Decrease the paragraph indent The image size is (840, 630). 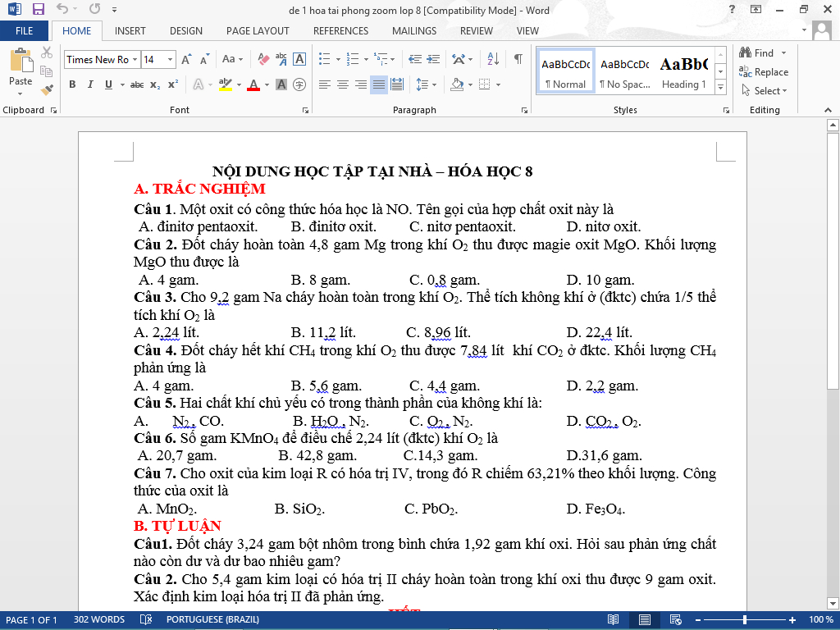click(x=414, y=59)
